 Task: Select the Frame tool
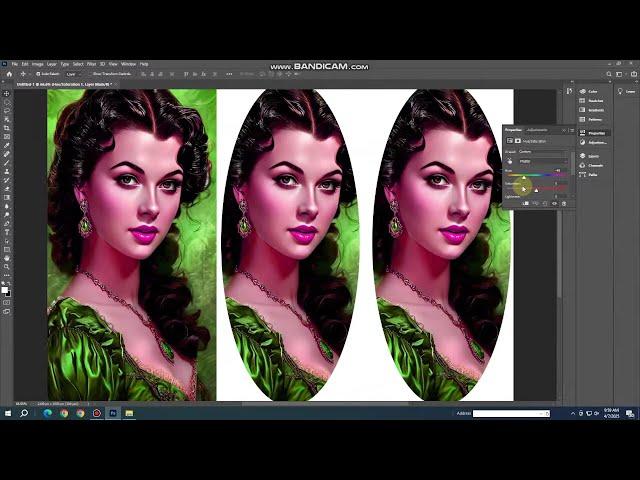pos(7,137)
